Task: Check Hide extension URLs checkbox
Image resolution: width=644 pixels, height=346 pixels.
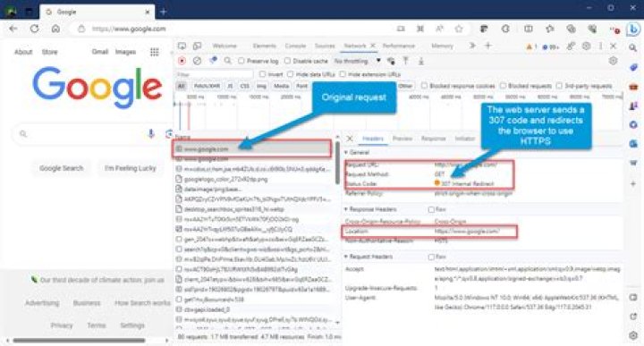Action: click(x=343, y=74)
